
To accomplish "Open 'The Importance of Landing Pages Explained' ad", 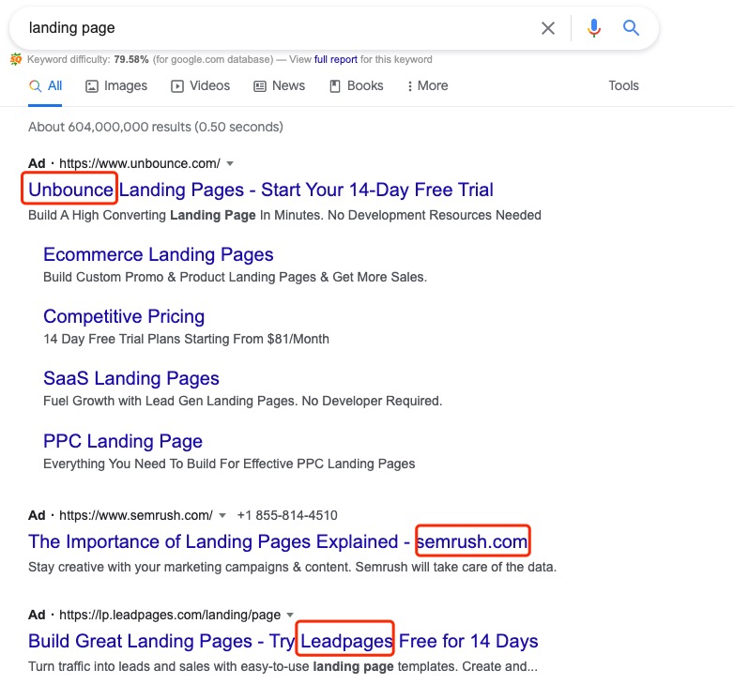I will pyautogui.click(x=278, y=541).
